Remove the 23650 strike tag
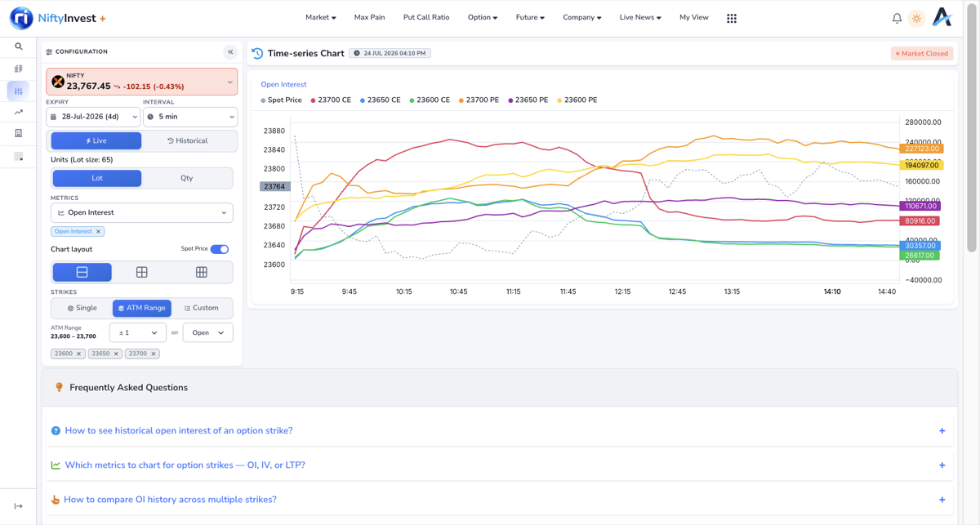980x525 pixels. 116,354
